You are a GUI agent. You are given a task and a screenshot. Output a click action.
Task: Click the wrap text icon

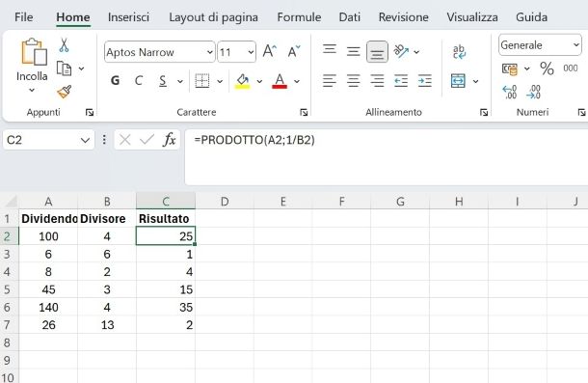point(459,52)
